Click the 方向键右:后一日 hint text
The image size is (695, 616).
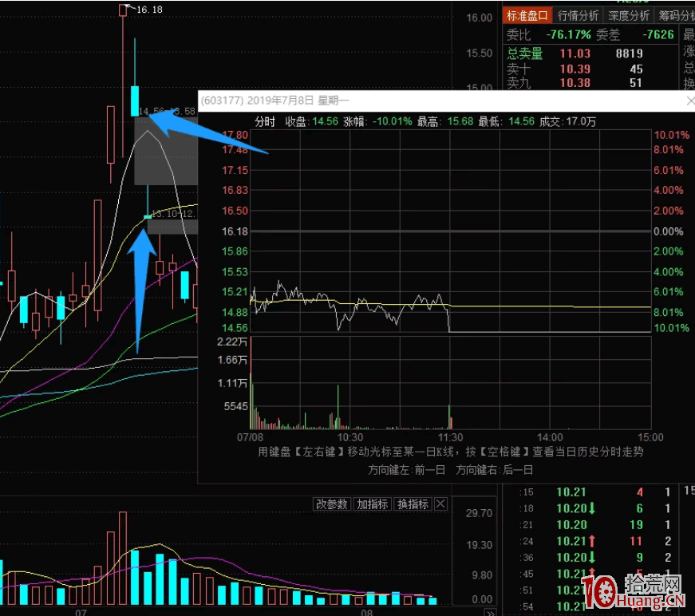(x=494, y=470)
